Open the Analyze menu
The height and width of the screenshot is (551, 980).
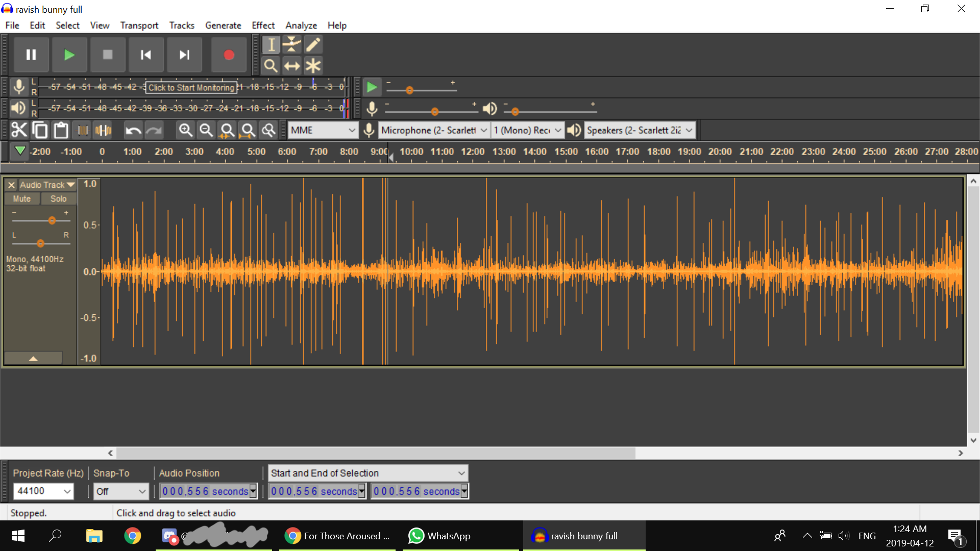pyautogui.click(x=301, y=25)
